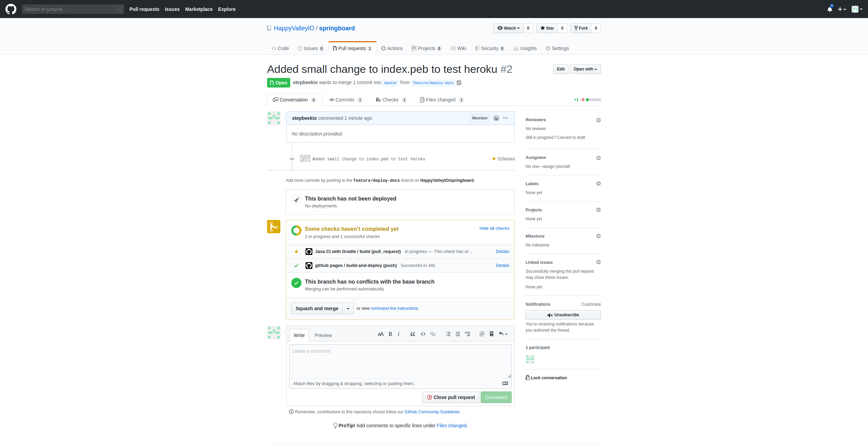Open the HappyValleyIO organization link
This screenshot has width=868, height=447.
pos(294,28)
